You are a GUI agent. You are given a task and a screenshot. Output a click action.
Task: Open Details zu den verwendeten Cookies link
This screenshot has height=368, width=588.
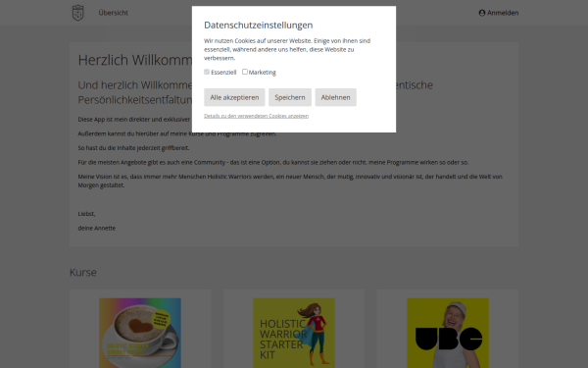[256, 116]
